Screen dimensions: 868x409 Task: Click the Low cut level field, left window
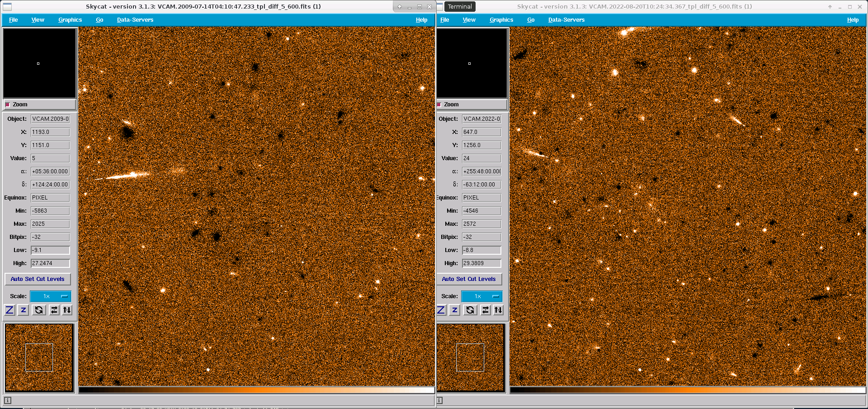(50, 250)
